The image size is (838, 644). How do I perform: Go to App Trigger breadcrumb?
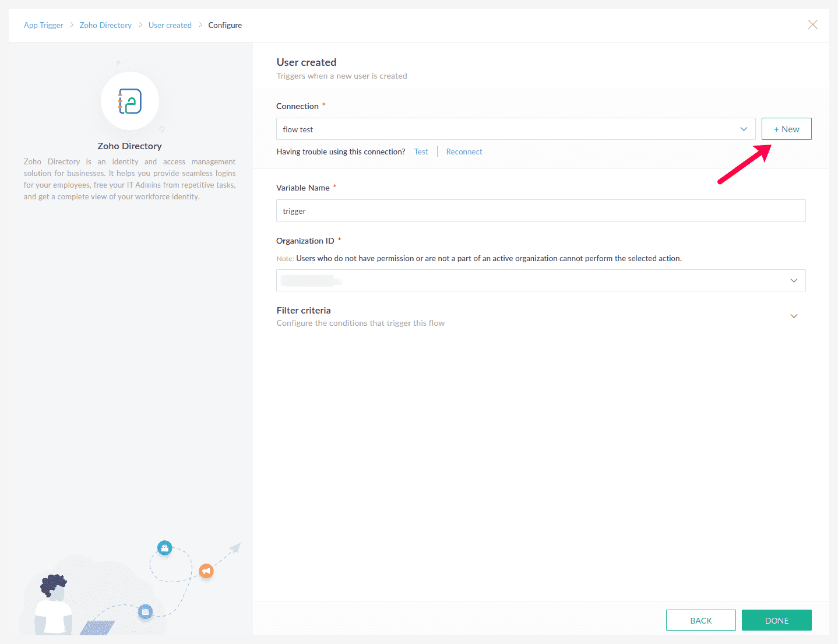pyautogui.click(x=44, y=25)
